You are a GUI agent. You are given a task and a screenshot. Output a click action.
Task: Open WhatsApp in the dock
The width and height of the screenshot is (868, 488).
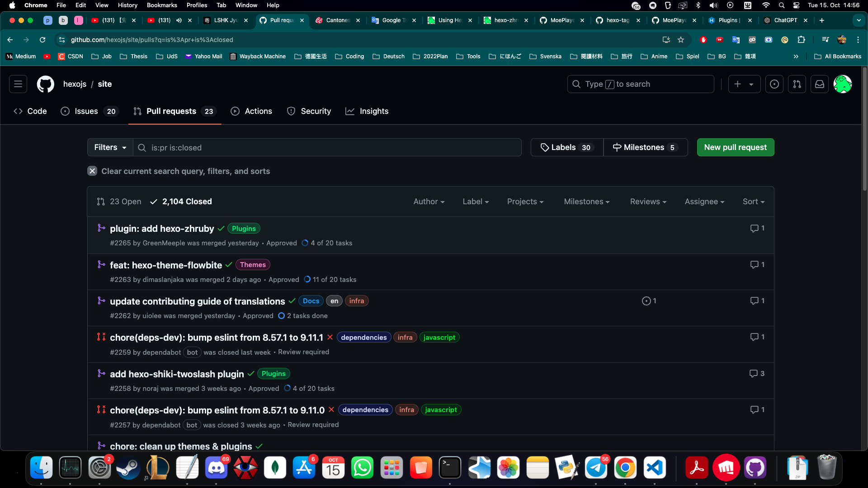[363, 468]
